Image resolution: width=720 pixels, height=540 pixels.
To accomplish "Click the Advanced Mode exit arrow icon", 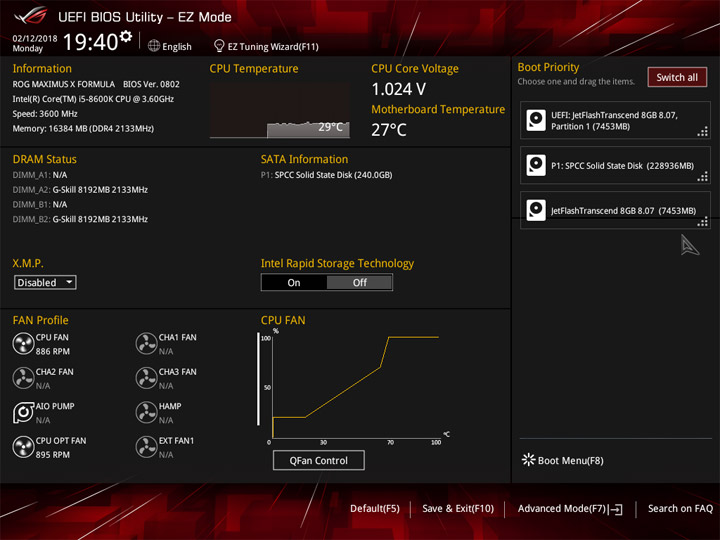I will pos(616,509).
